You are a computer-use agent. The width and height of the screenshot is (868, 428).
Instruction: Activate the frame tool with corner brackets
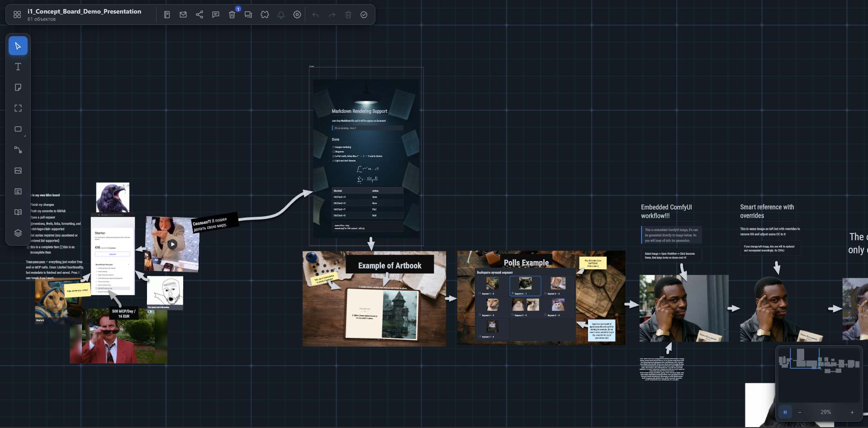click(18, 108)
